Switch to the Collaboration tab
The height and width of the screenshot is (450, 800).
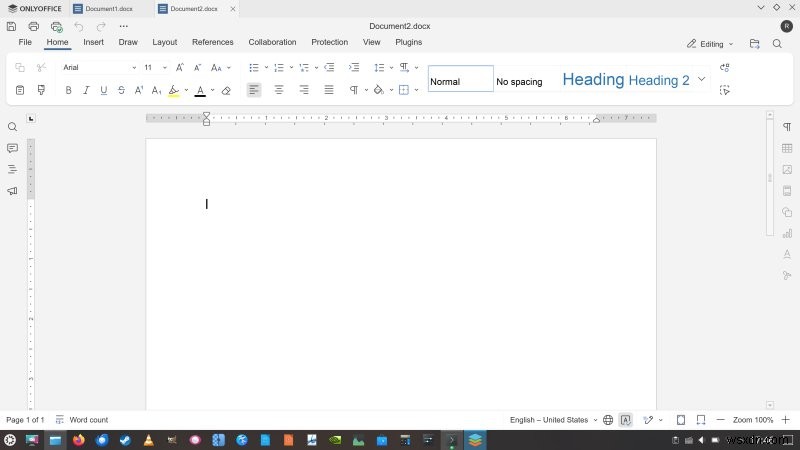[272, 42]
